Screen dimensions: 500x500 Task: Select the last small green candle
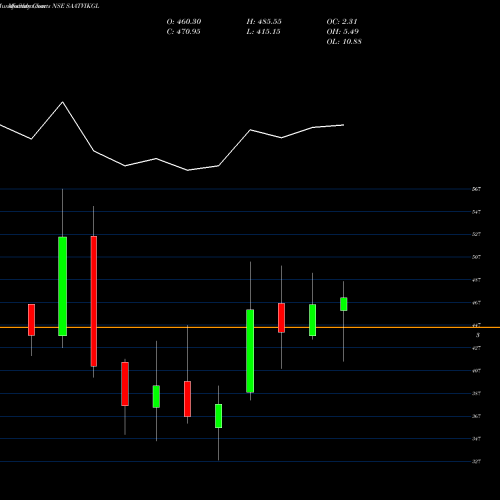click(344, 304)
